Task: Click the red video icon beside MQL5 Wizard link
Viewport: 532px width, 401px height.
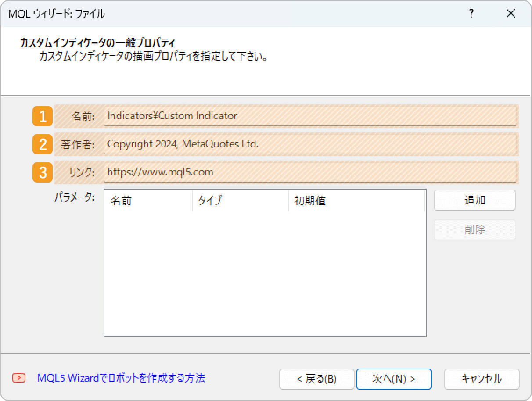Action: tap(19, 378)
